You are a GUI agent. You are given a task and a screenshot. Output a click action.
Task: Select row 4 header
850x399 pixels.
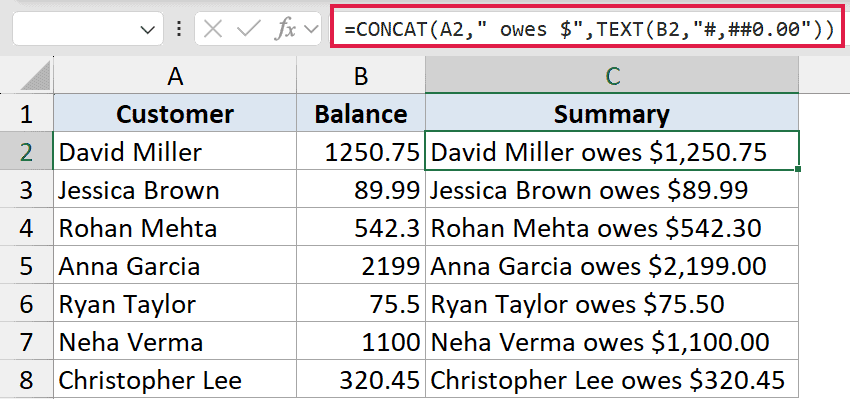(x=26, y=228)
